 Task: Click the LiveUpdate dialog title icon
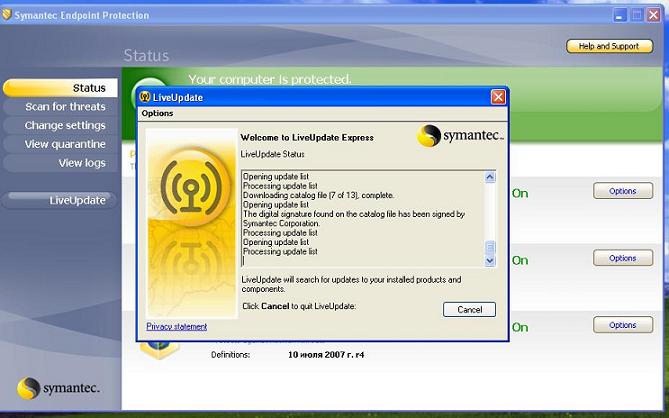pos(145,97)
